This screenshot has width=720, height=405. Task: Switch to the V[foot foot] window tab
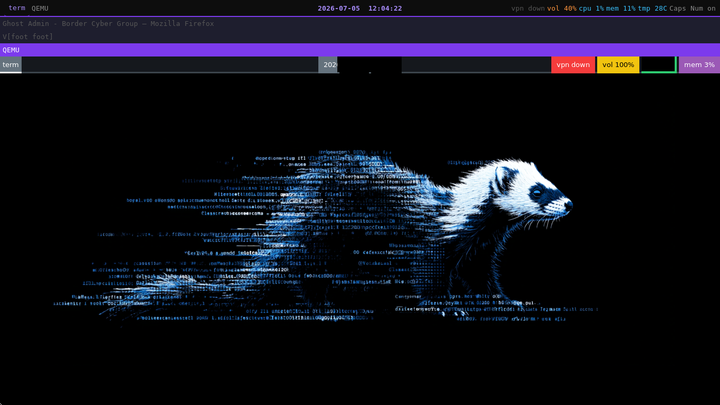[x=360, y=36]
